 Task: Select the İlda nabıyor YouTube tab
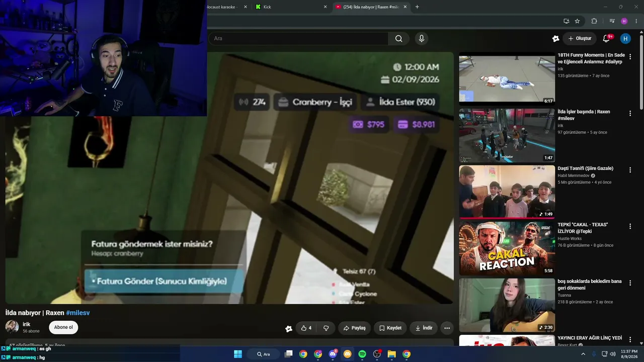click(x=371, y=7)
